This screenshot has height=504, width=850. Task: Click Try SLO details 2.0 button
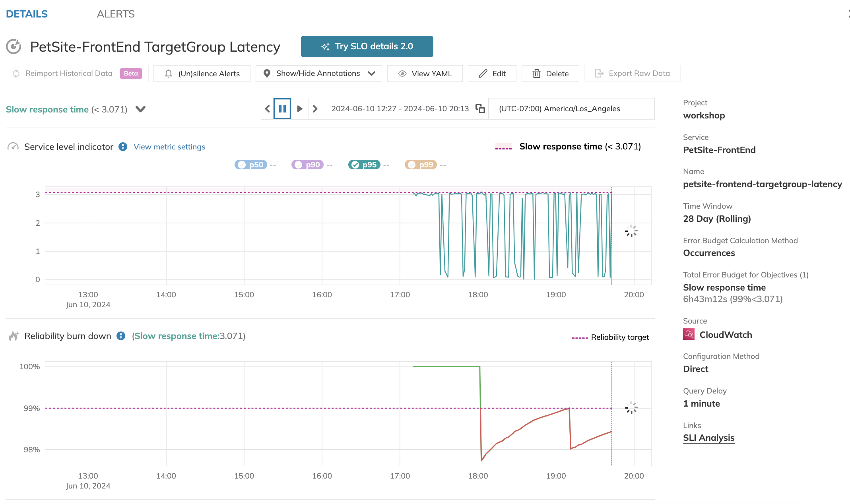pos(367,47)
